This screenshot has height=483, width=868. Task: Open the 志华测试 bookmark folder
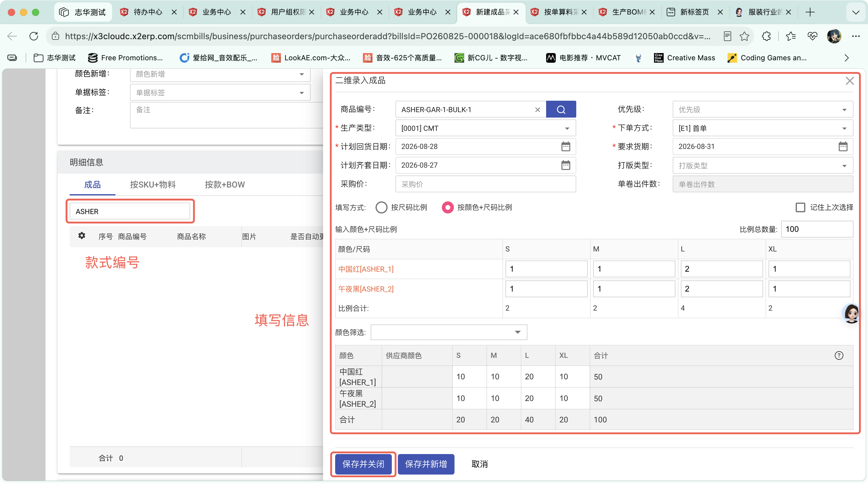point(55,58)
